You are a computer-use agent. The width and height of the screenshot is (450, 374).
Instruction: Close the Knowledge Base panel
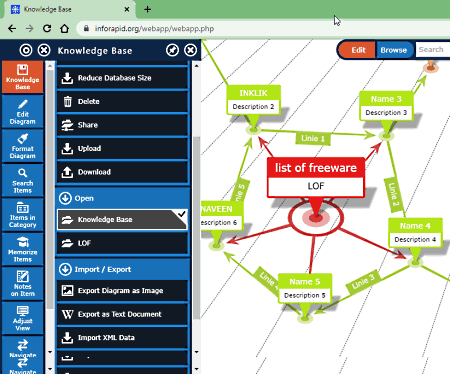click(x=190, y=50)
